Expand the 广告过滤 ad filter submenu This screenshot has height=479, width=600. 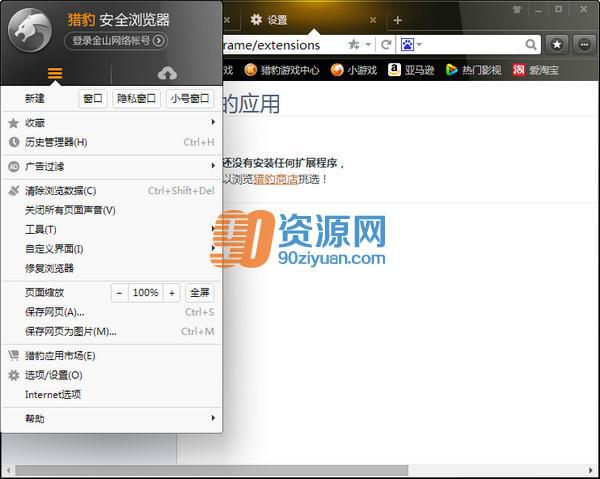111,167
